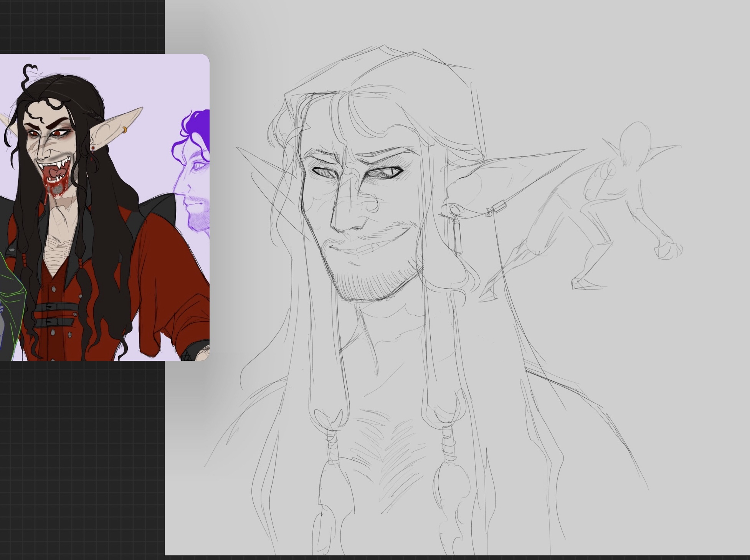Image resolution: width=750 pixels, height=560 pixels.
Task: Tap the reference panel's grab handle bar
Action: [75, 58]
